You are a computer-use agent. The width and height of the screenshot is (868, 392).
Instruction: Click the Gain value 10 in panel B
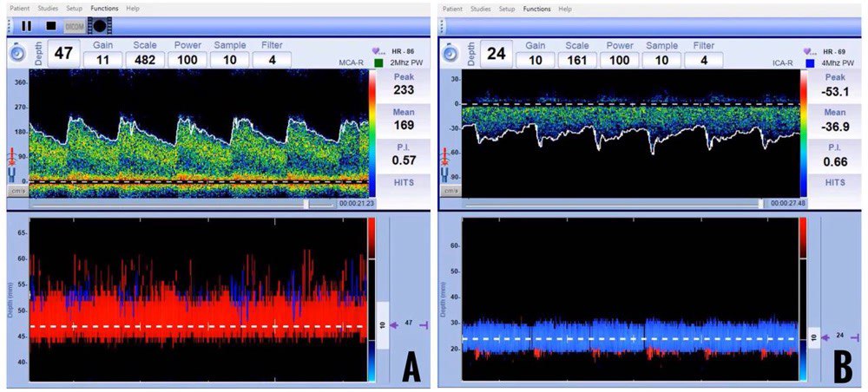[x=536, y=60]
